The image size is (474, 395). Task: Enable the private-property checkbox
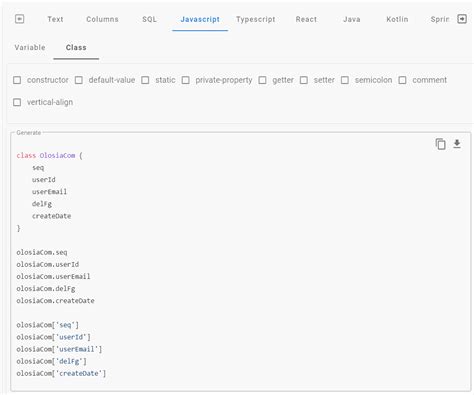click(x=186, y=80)
